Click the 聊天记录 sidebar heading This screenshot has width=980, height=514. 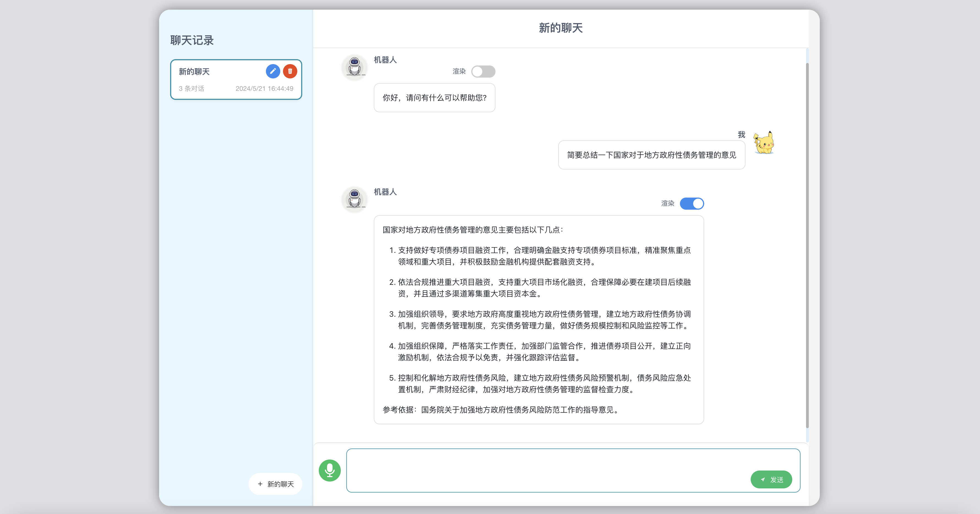[x=192, y=40]
